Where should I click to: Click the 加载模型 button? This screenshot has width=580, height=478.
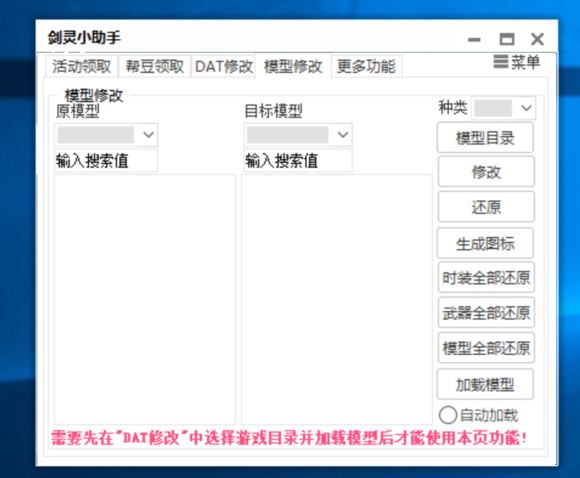[x=485, y=384]
